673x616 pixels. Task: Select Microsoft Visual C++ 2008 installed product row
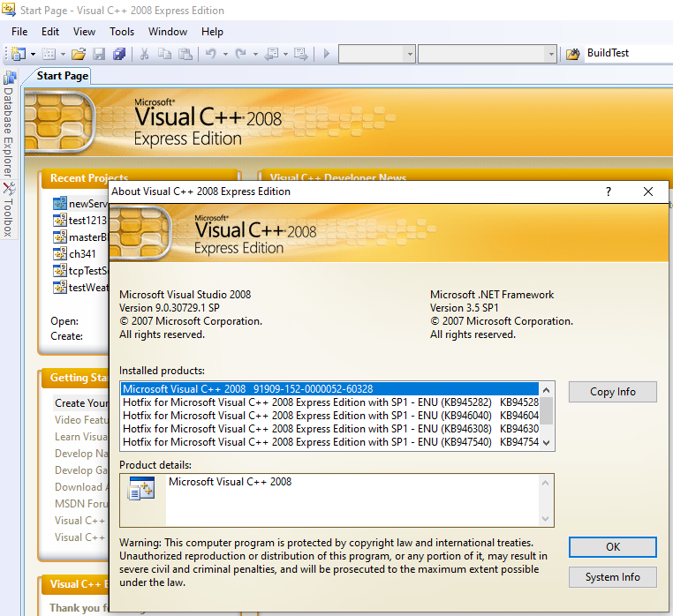329,388
